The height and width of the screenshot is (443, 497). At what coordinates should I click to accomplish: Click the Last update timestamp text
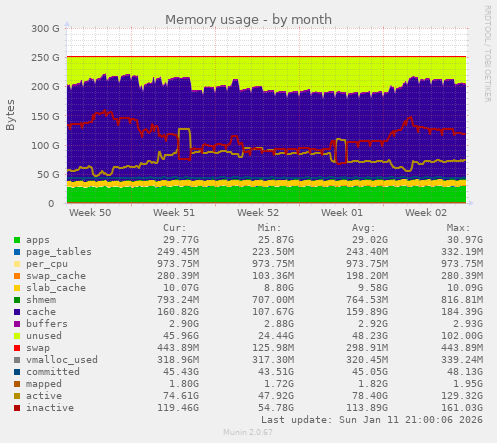(x=372, y=420)
